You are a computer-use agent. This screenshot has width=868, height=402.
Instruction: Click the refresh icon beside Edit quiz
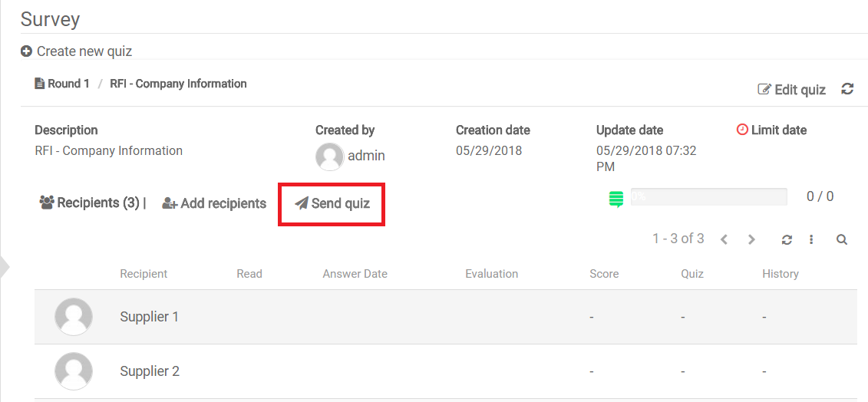[x=847, y=89]
